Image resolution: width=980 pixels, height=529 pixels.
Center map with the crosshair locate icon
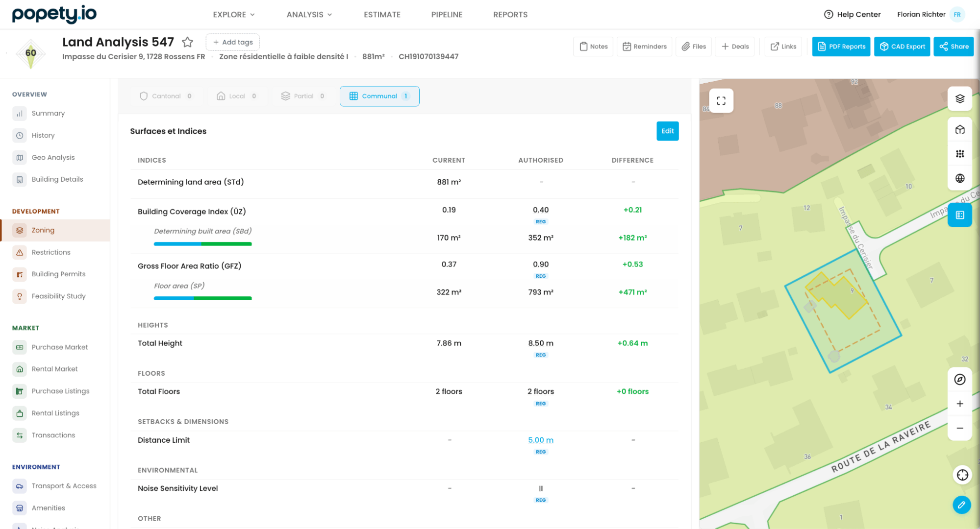click(962, 475)
